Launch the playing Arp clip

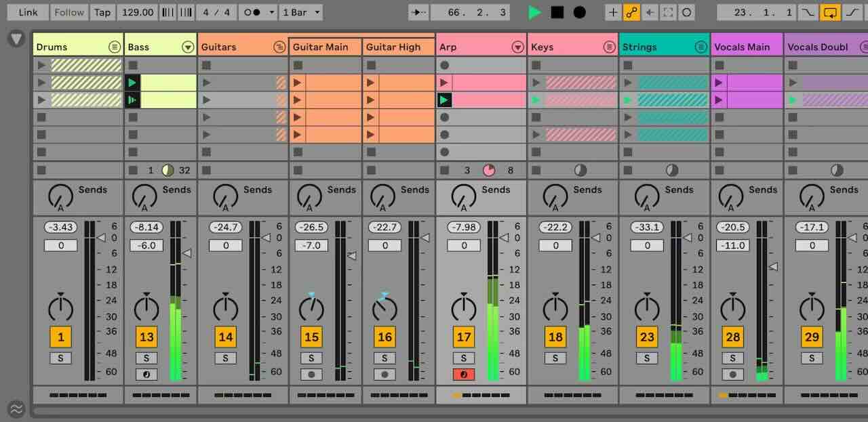coord(444,100)
